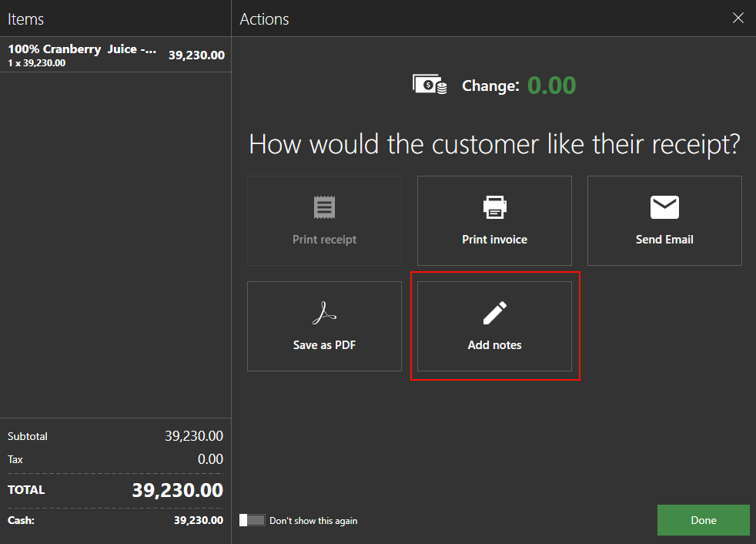Select the Add notes pencil icon
Image resolution: width=756 pixels, height=544 pixels.
click(x=493, y=312)
